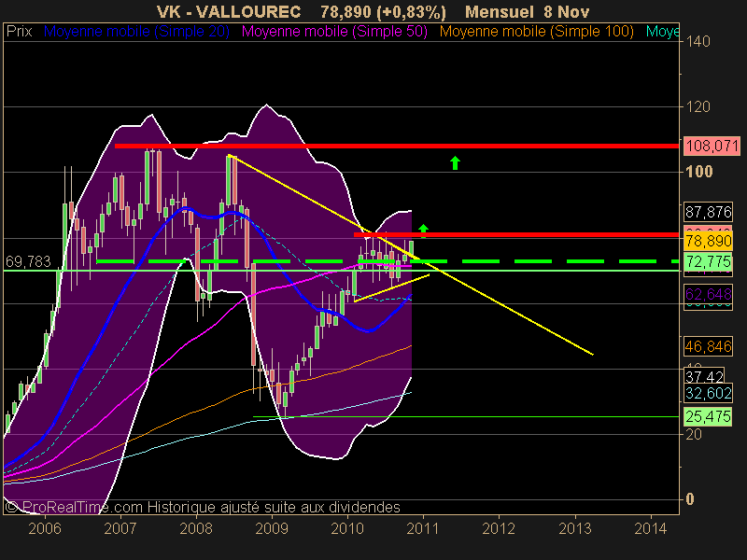The image size is (747, 560).
Task: Click the orange-highlighted 78,890 price label
Action: [x=708, y=241]
